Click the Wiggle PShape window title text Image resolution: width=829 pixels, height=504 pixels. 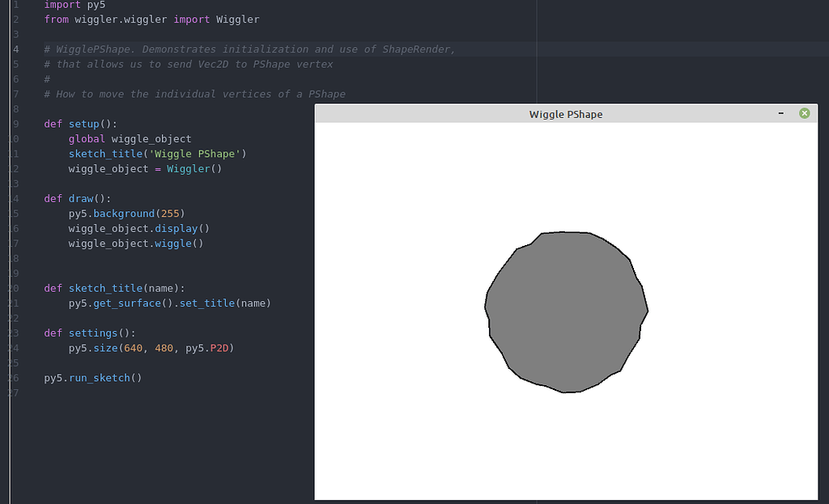[x=566, y=114]
